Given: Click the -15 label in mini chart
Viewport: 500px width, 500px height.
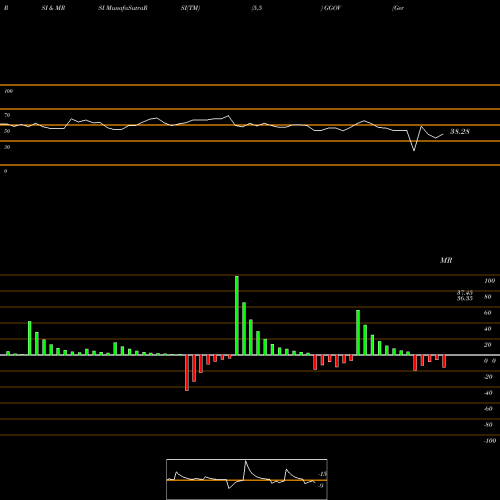Looking at the screenshot, I should pos(322,474).
